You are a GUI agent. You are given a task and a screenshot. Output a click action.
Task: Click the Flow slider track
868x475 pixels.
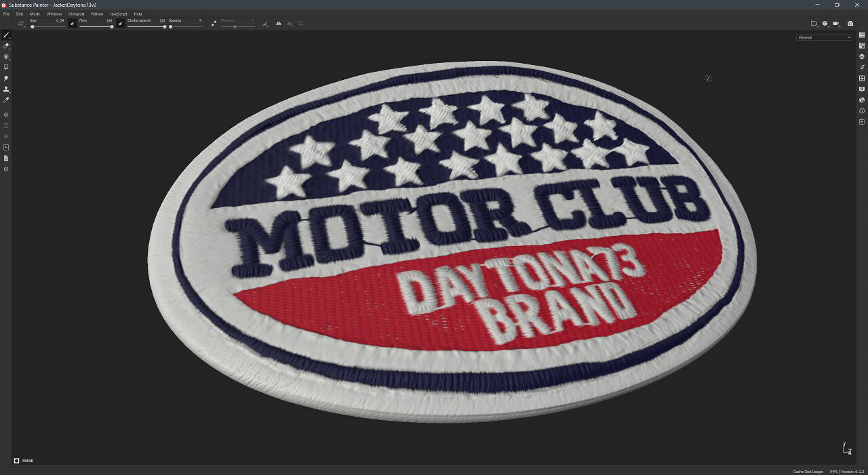pos(96,27)
